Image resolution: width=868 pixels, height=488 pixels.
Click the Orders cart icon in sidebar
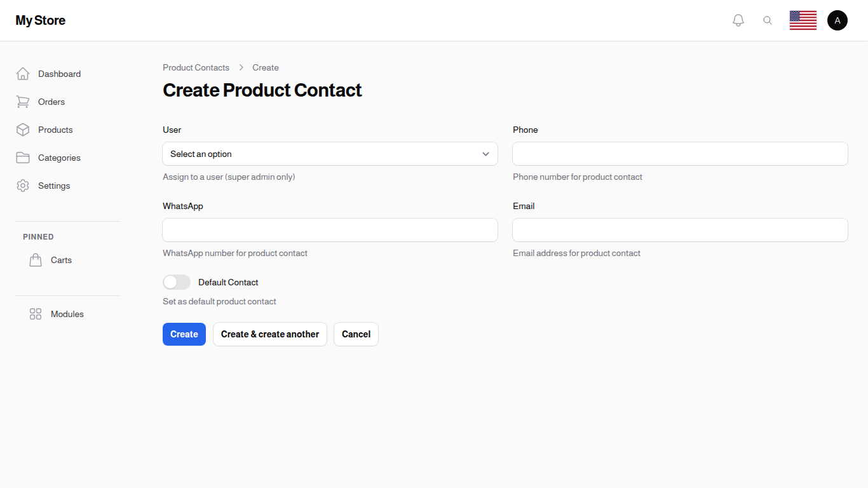(23, 102)
